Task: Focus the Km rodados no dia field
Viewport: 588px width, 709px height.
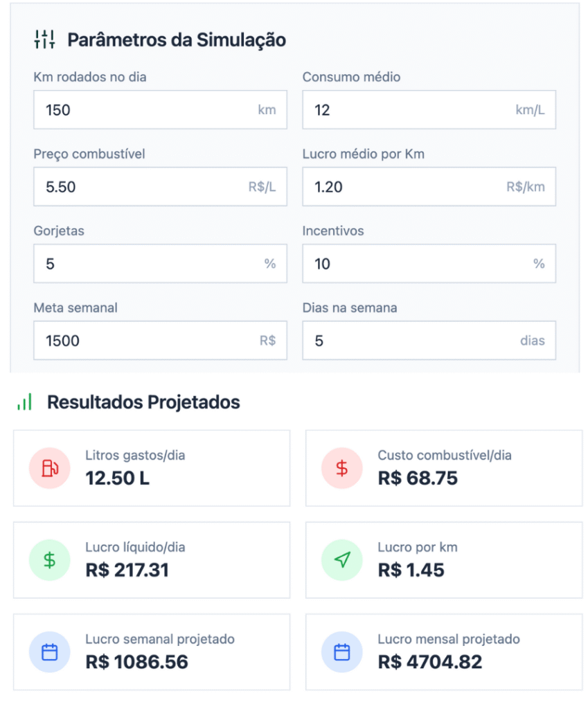Action: [x=145, y=110]
